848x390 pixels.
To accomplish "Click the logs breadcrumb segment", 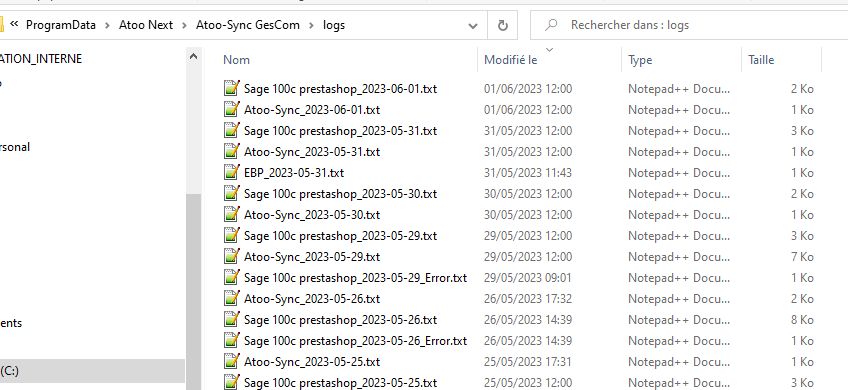I will 334,25.
